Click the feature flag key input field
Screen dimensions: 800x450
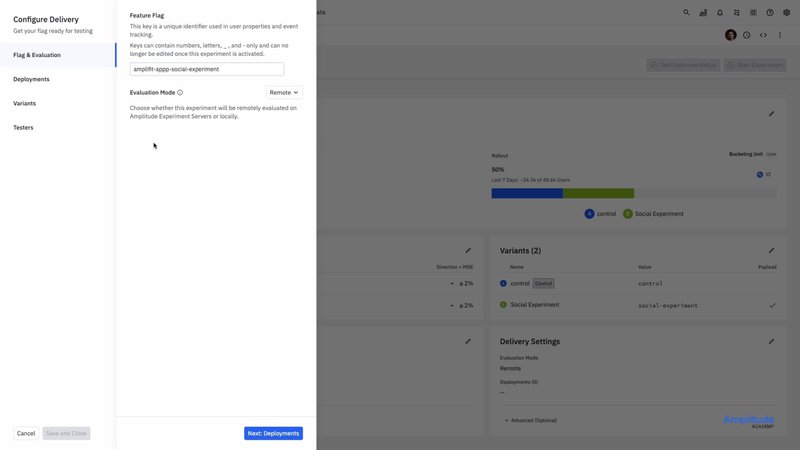point(207,69)
